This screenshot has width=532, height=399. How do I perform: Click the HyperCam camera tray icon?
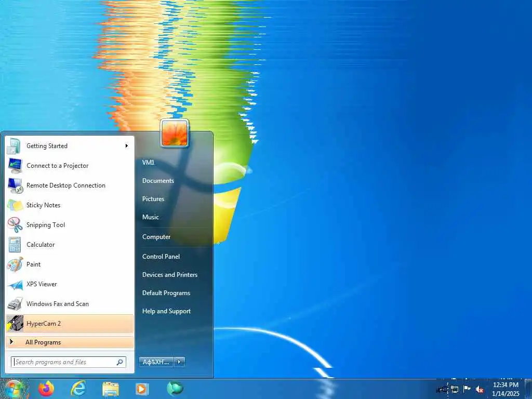(442, 390)
